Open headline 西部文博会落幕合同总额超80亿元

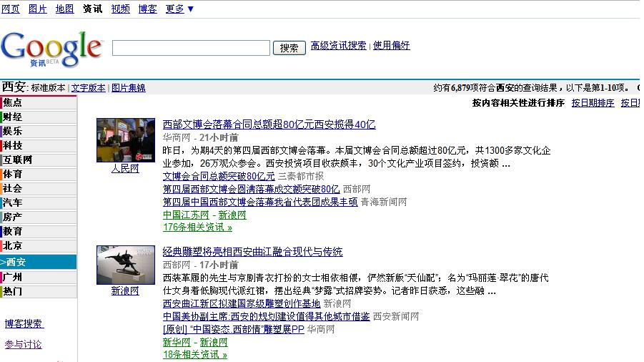[x=269, y=124]
